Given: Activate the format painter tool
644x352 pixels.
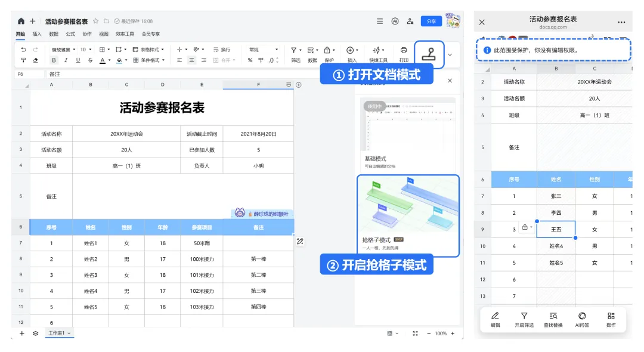Looking at the screenshot, I should point(23,60).
